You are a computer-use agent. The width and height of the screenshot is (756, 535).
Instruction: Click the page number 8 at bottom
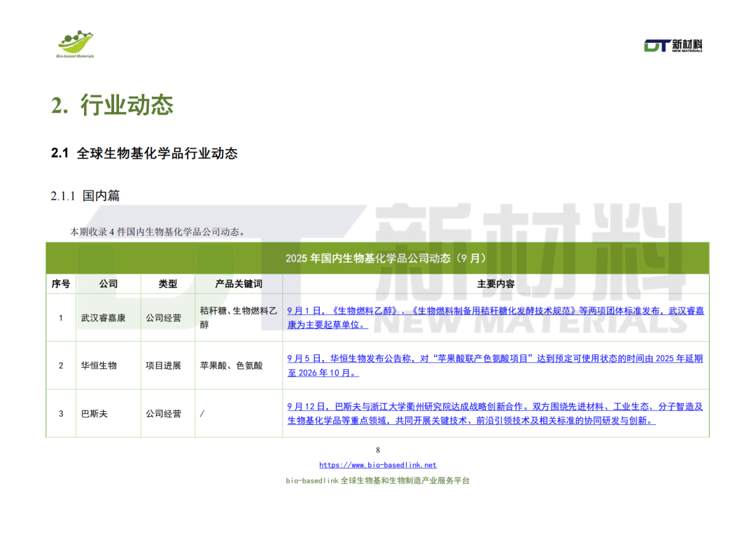[x=377, y=450]
